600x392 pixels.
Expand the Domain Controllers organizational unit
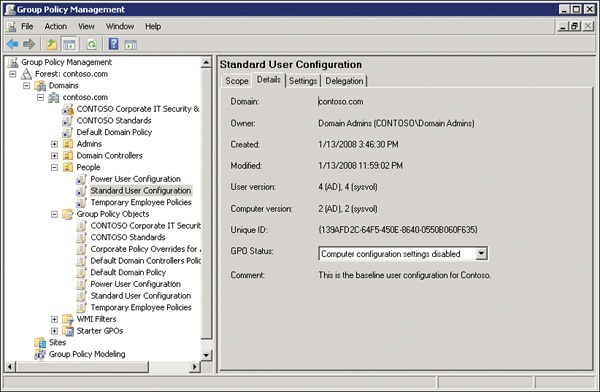[54, 156]
